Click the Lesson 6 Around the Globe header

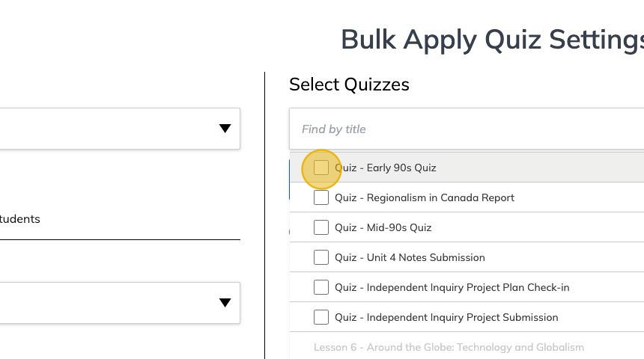(449, 347)
